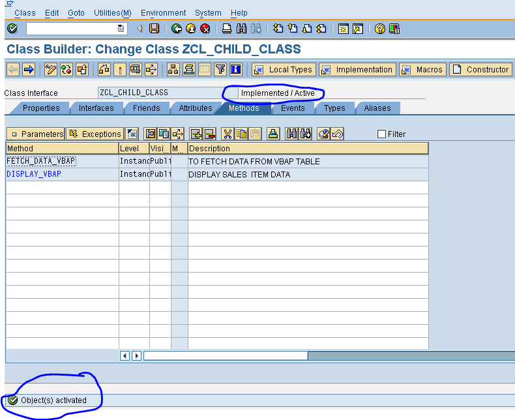Viewport: 515px width, 420px height.
Task: Click the Print icon in standard toolbar
Action: [x=227, y=29]
